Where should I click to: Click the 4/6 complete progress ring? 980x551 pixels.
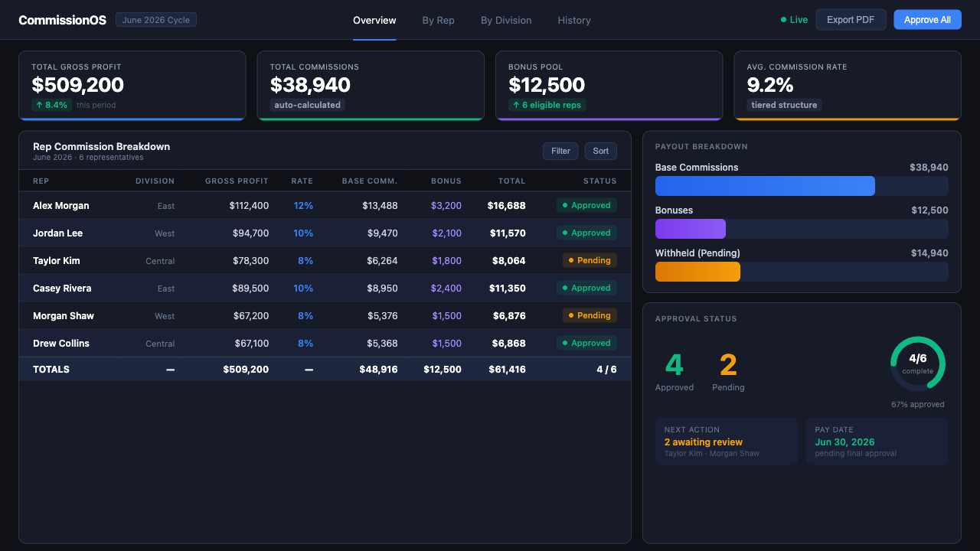(918, 364)
